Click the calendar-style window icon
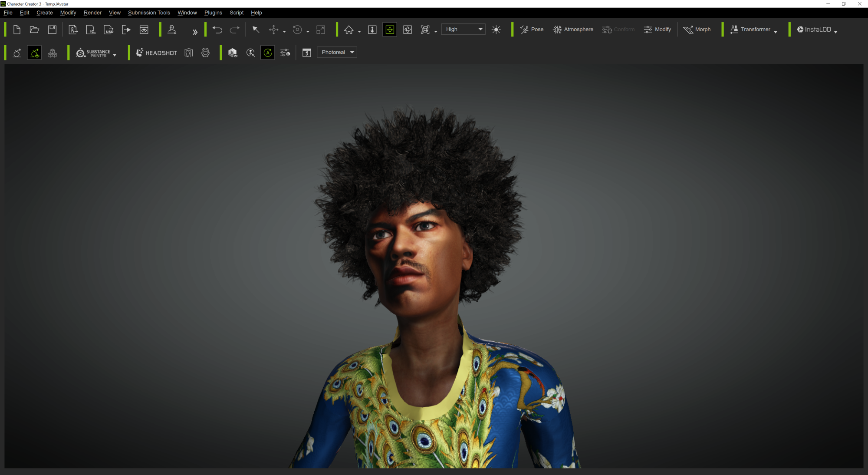The height and width of the screenshot is (475, 868). (x=306, y=53)
